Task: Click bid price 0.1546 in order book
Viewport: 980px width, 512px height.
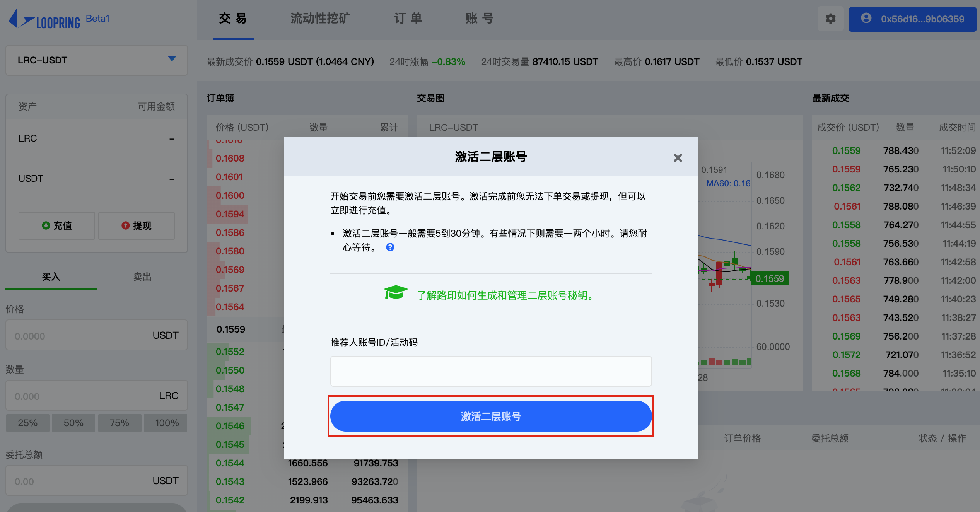Action: [230, 426]
